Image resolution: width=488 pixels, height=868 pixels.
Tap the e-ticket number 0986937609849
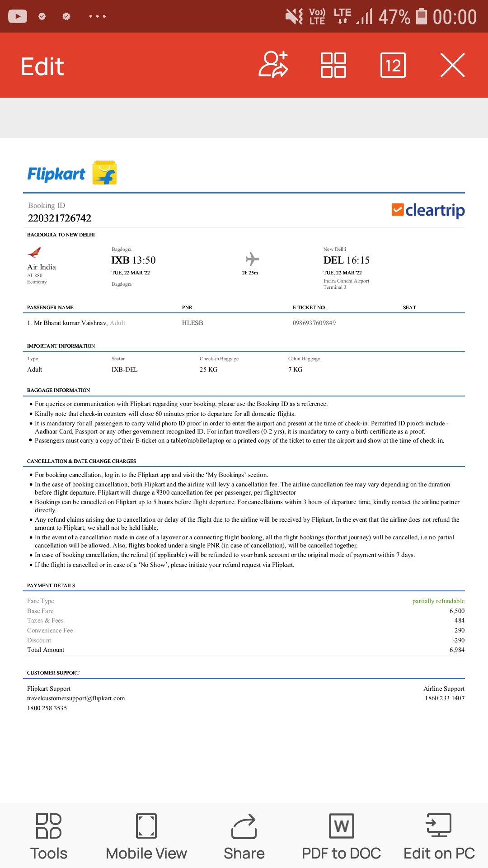(314, 323)
